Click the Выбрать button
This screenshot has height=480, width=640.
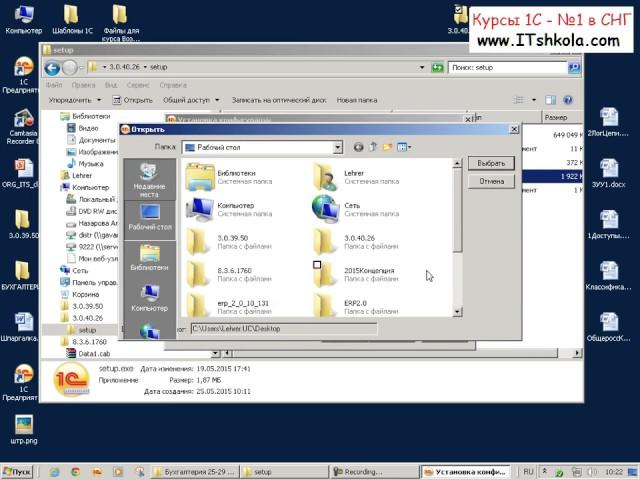click(x=491, y=163)
